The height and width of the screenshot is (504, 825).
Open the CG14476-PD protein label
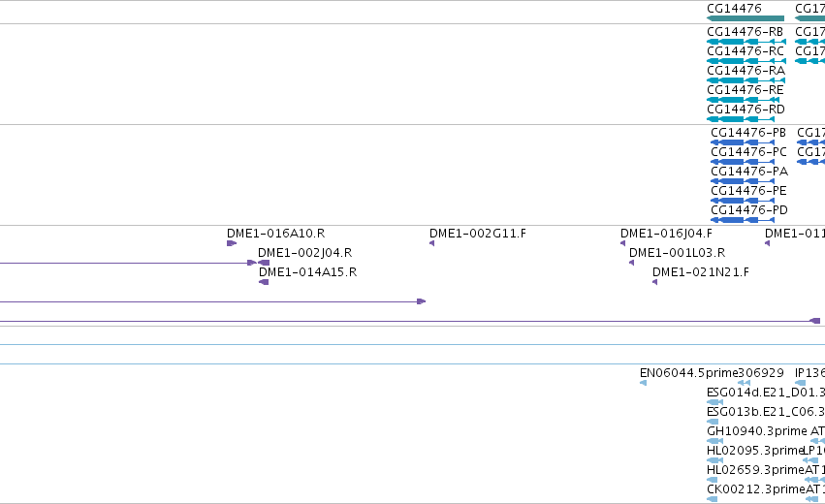(x=749, y=210)
